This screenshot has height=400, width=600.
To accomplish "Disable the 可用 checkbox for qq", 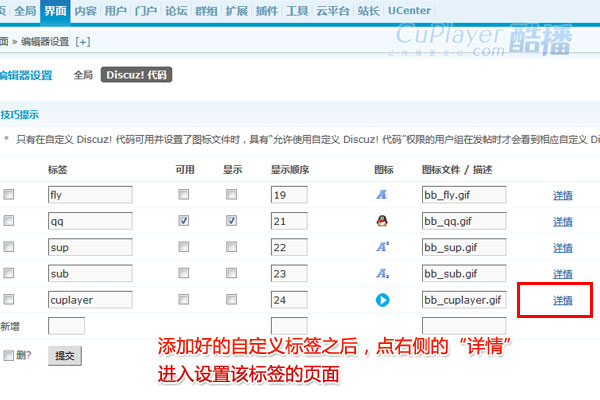I will (x=184, y=220).
